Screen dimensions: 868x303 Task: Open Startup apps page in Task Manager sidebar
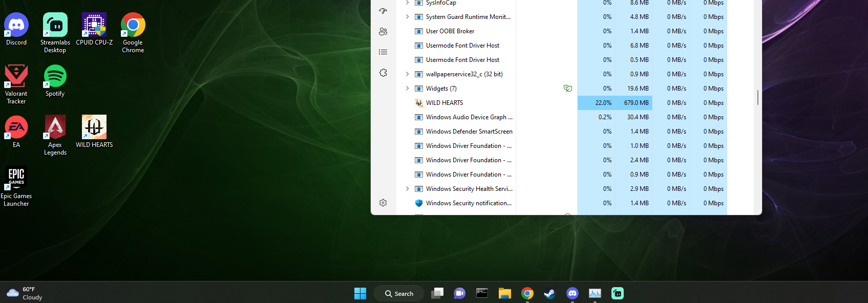[x=383, y=11]
